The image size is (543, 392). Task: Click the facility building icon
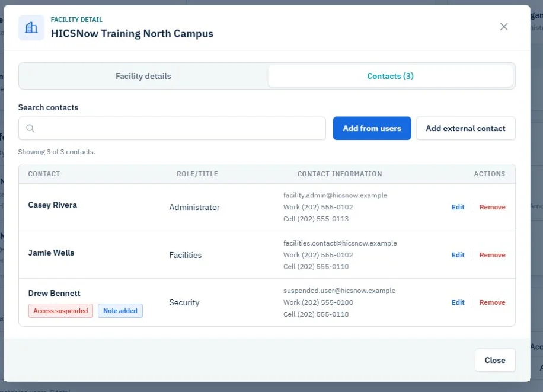31,28
